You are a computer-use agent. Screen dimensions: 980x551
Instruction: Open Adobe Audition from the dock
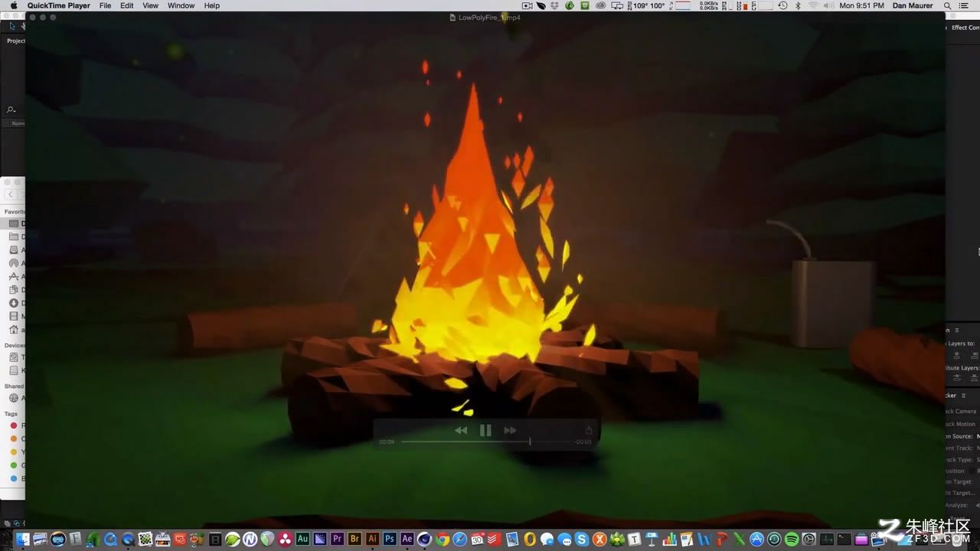(x=302, y=539)
